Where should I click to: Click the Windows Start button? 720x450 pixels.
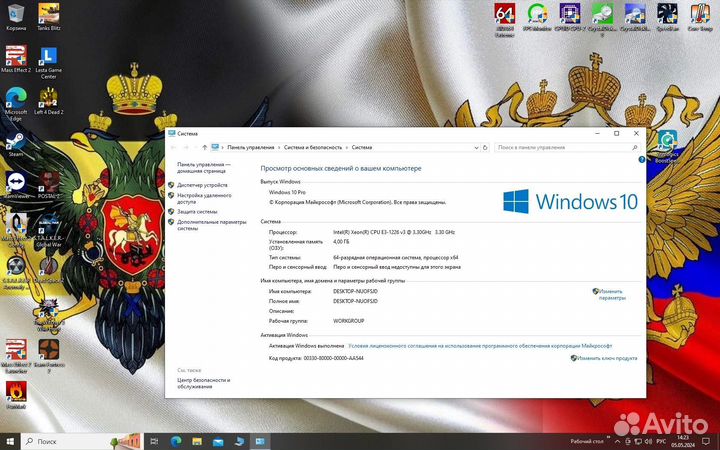[x=10, y=441]
